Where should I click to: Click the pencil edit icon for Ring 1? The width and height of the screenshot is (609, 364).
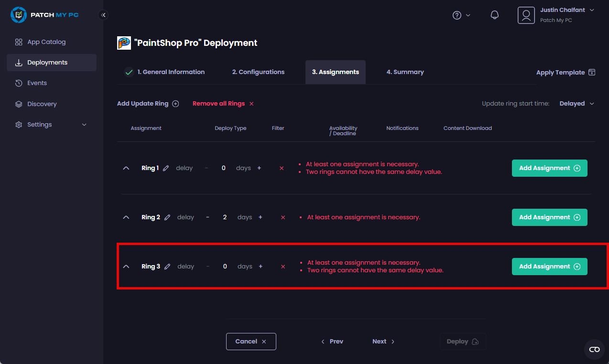click(x=166, y=168)
